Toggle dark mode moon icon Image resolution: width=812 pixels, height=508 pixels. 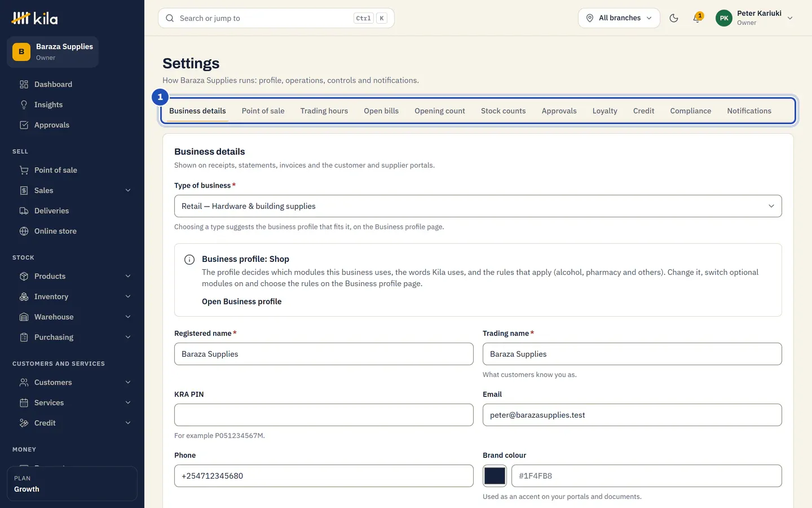click(x=674, y=18)
